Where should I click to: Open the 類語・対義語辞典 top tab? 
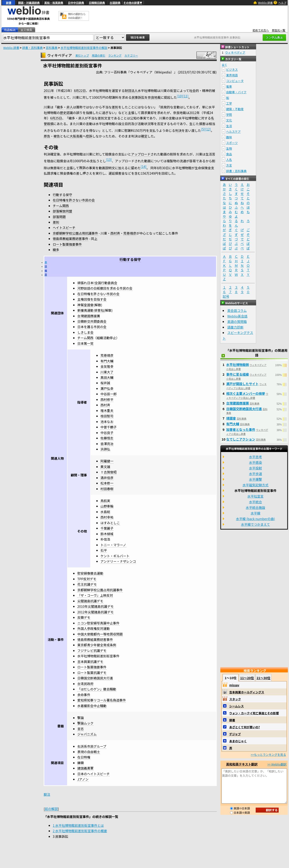click(29, 3)
